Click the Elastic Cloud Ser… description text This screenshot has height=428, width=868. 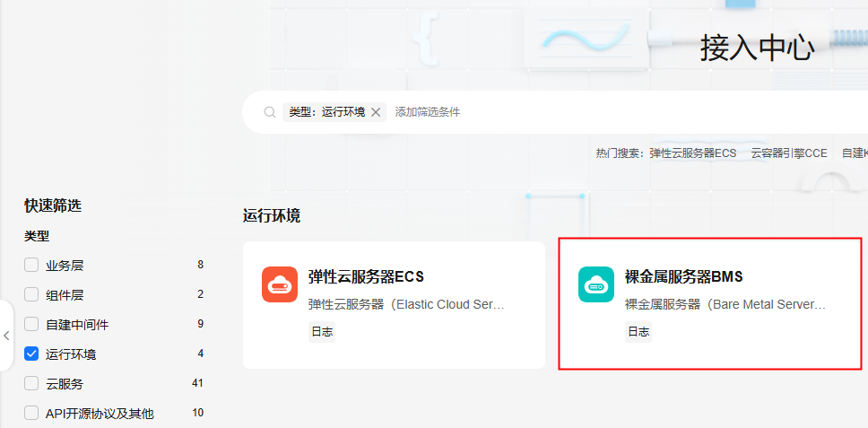pyautogui.click(x=406, y=304)
